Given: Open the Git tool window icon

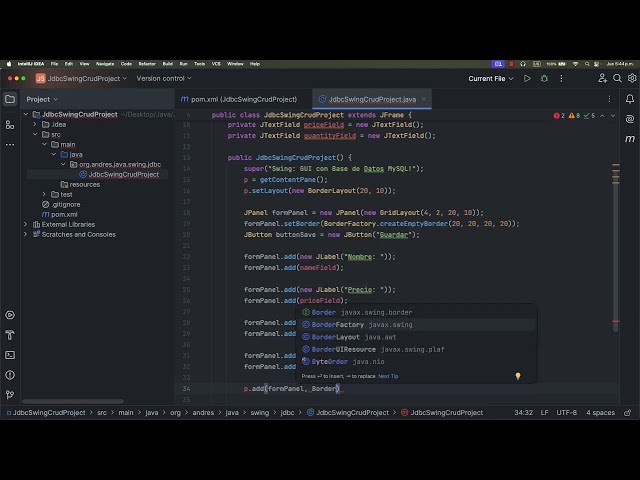Looking at the screenshot, I should click(10, 395).
